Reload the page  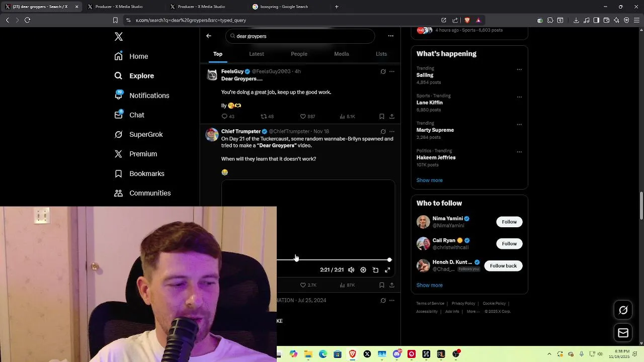tap(27, 20)
